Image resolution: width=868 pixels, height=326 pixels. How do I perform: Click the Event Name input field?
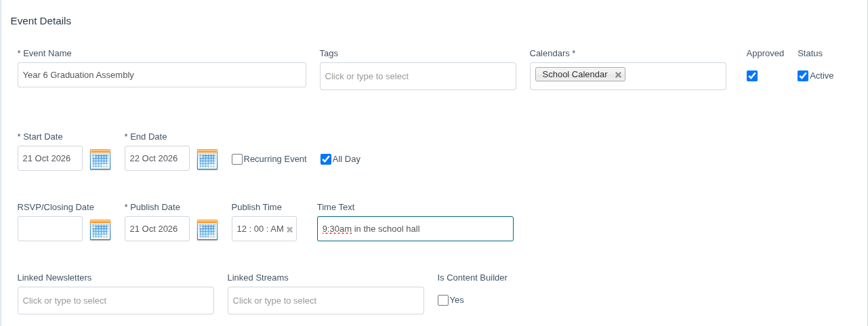click(x=162, y=75)
